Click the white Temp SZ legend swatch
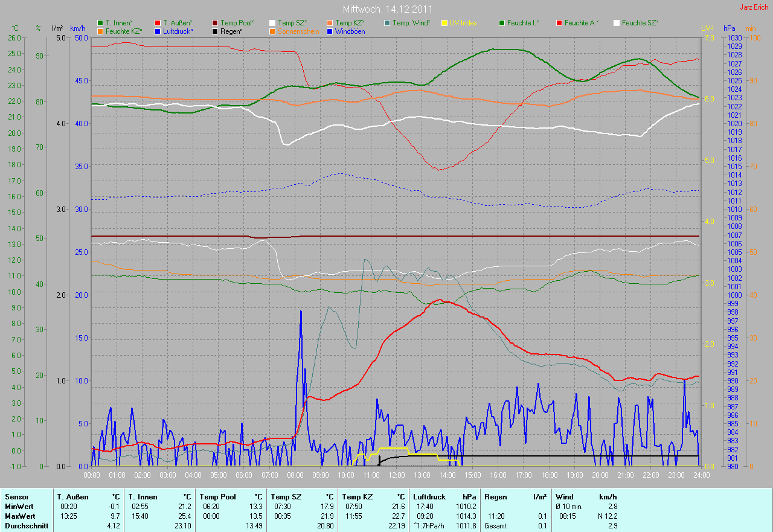The image size is (773, 532). click(x=273, y=23)
